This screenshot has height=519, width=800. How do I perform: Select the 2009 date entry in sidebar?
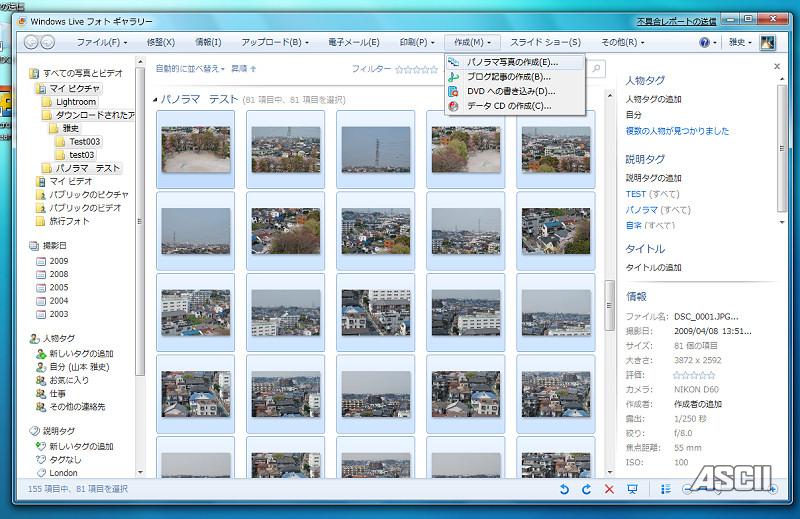click(59, 259)
